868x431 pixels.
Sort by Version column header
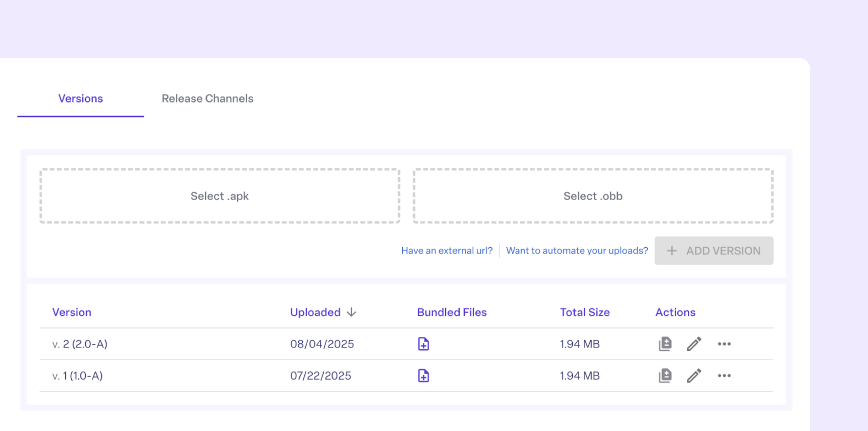(x=72, y=312)
